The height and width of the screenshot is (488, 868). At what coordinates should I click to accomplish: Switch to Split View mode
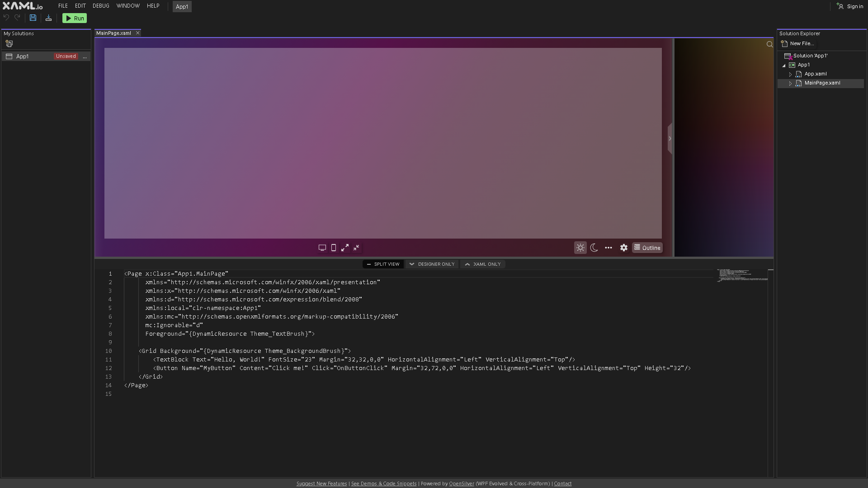tap(383, 264)
